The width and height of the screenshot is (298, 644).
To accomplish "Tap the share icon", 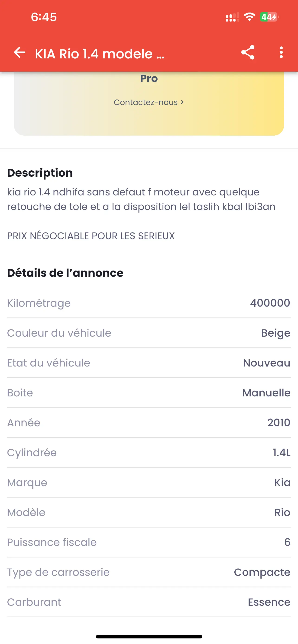I will [x=248, y=52].
